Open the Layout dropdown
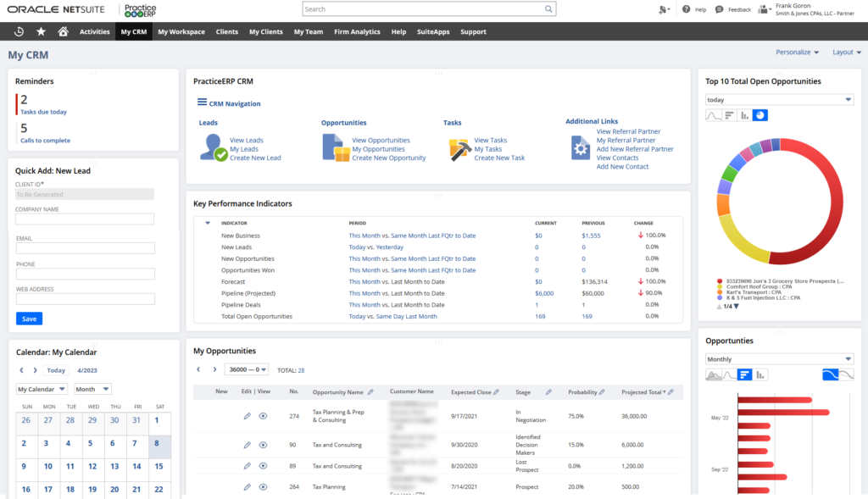The image size is (868, 499). pyautogui.click(x=847, y=52)
